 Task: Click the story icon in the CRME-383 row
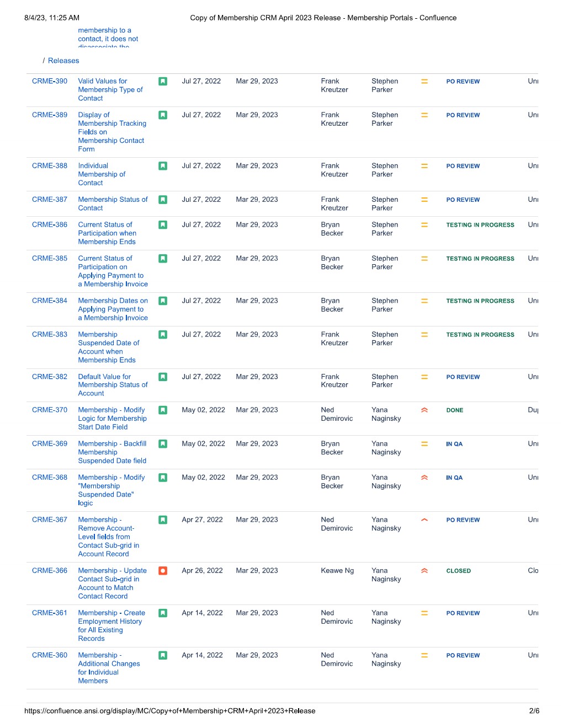pos(163,335)
